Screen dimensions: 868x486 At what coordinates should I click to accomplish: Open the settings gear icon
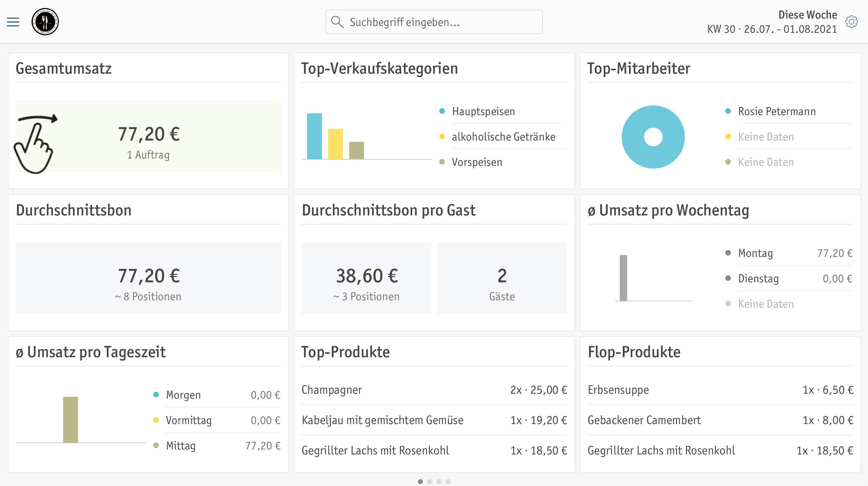click(851, 22)
